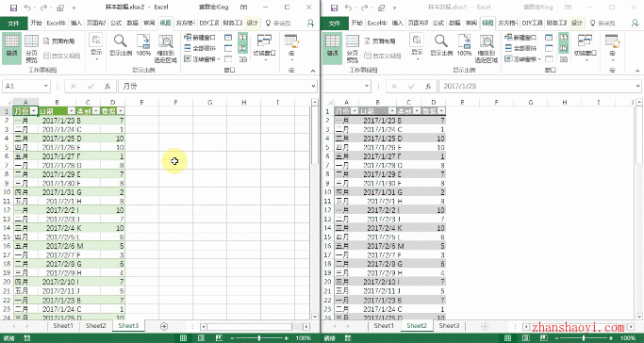Adjust zoom slider in left window status bar

click(259, 337)
